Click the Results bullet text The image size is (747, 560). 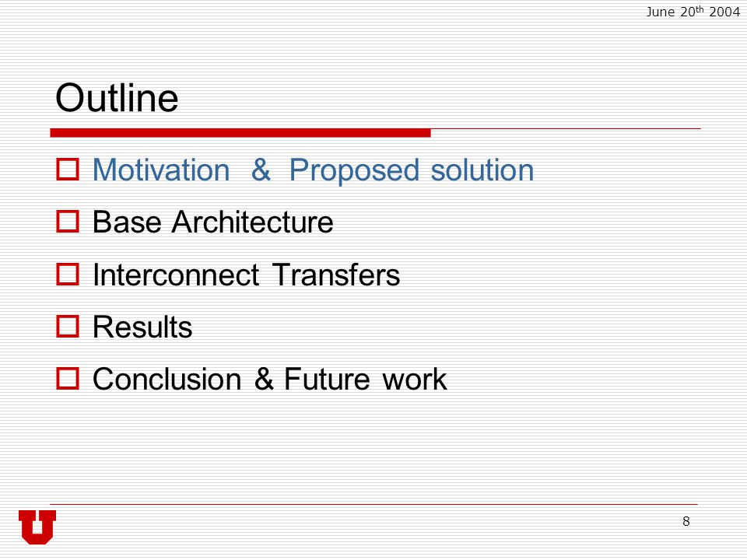tap(142, 327)
